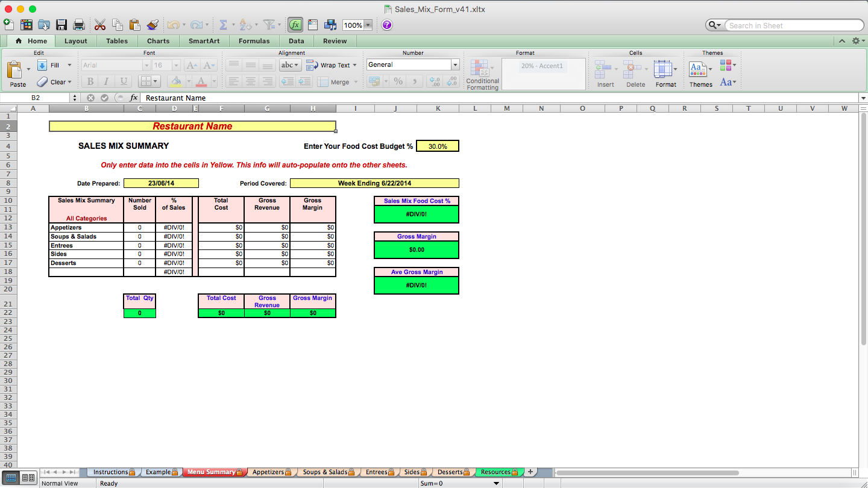Click the Format Painter brush icon
This screenshot has height=488, width=868.
[x=153, y=25]
